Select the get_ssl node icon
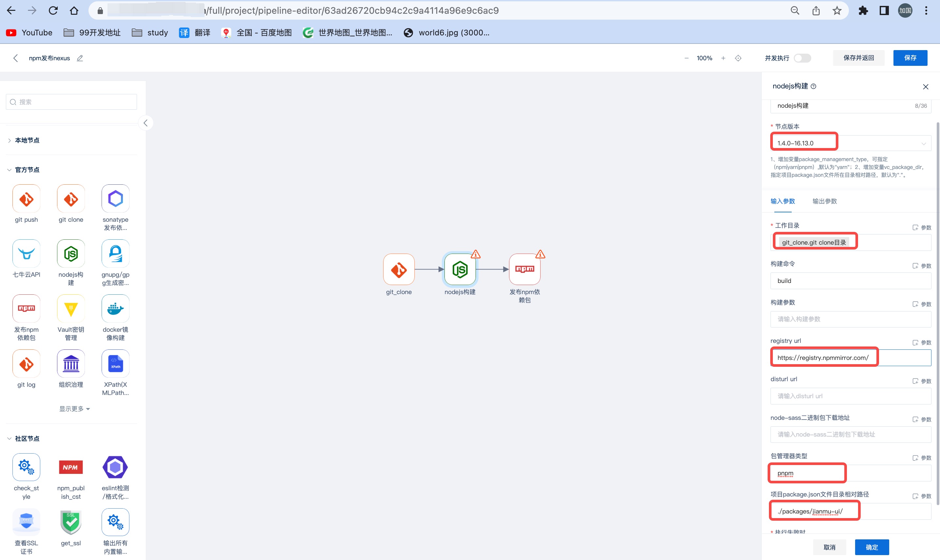940x560 pixels. click(70, 522)
